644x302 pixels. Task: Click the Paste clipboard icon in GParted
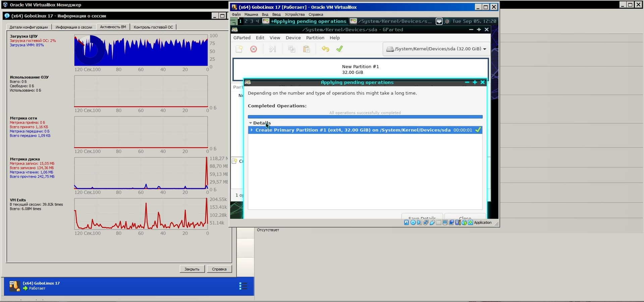(306, 49)
